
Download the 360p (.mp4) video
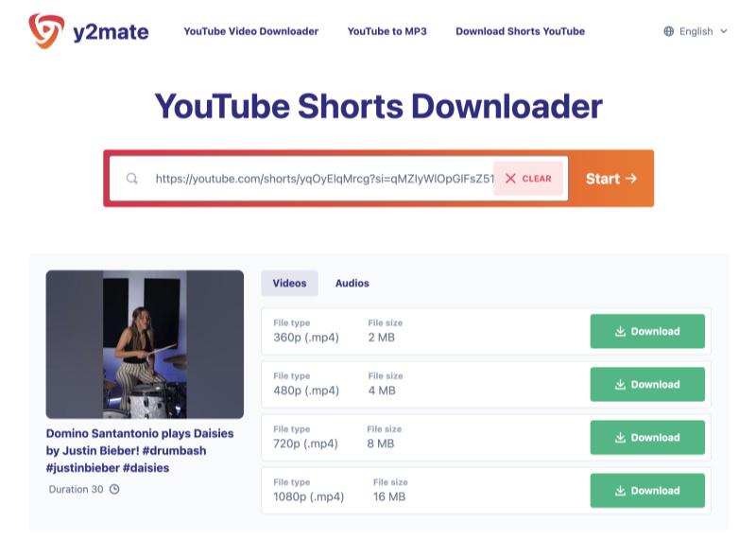(x=647, y=331)
